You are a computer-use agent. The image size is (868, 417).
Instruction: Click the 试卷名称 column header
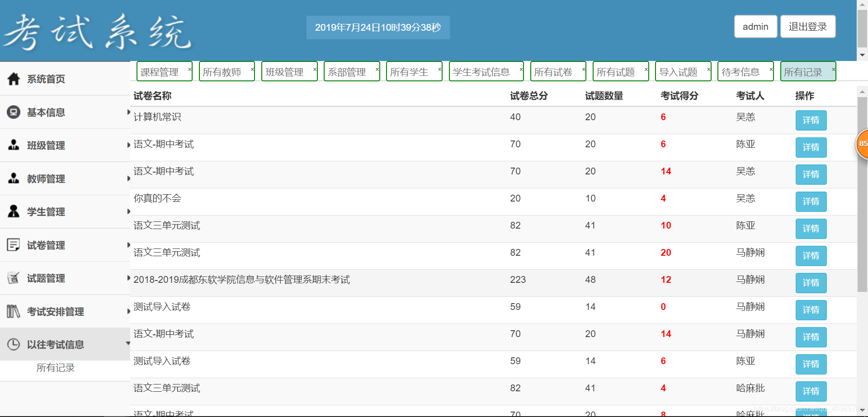(152, 96)
